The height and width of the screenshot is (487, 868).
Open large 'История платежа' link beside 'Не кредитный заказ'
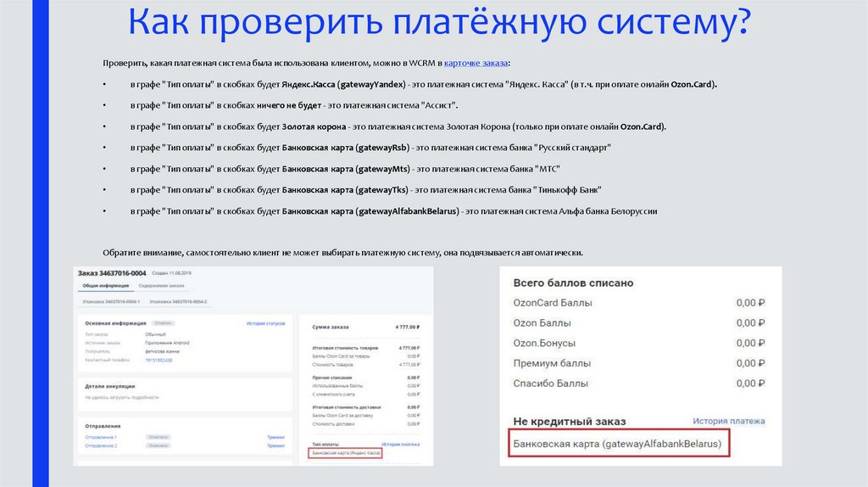(x=728, y=421)
